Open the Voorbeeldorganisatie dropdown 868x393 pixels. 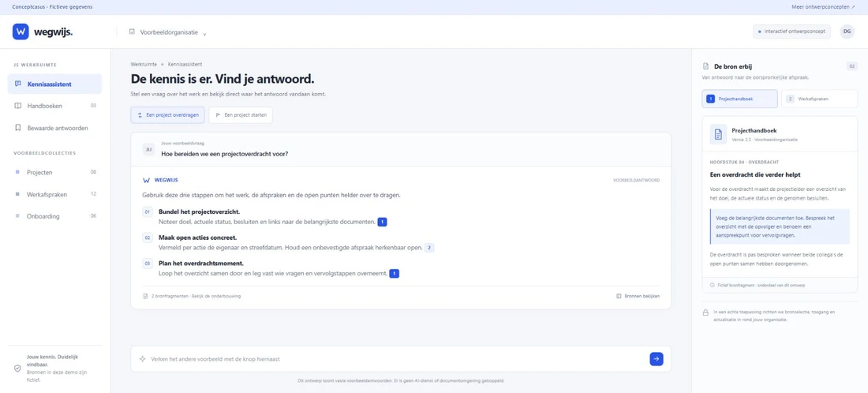coord(168,32)
